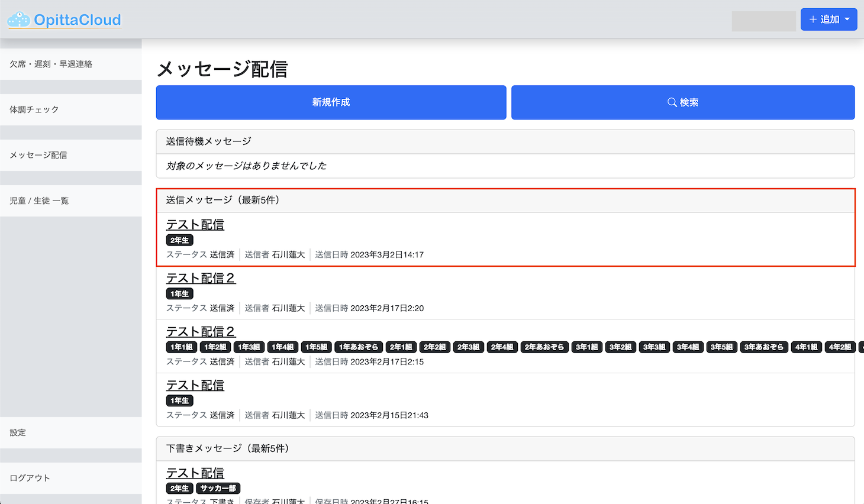864x504 pixels.
Task: Click the 1年1組 class tag
Action: (x=182, y=347)
